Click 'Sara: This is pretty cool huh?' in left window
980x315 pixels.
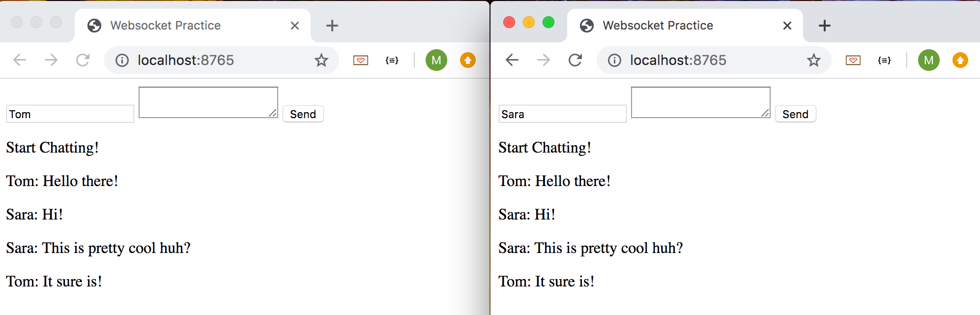(x=98, y=248)
